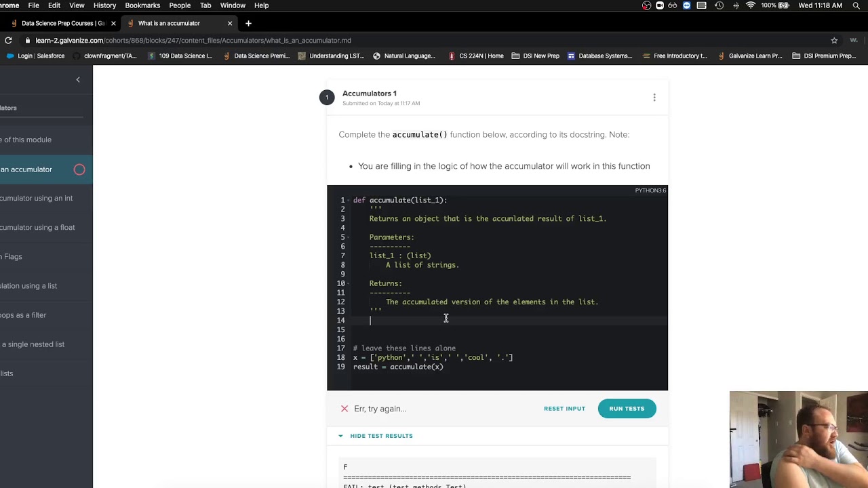Screen dimensions: 868x488
Task: Close the 'What is an accumulator' tab
Action: [230, 23]
